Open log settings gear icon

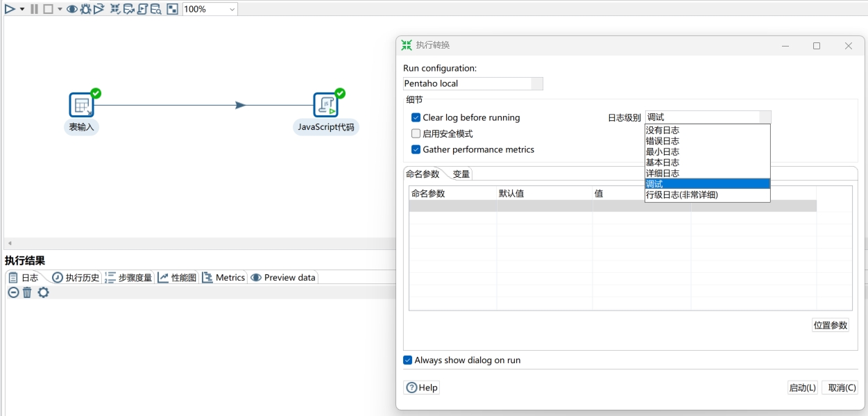(x=43, y=292)
